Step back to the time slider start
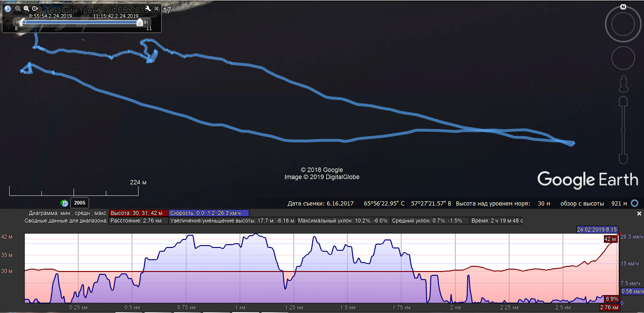The height and width of the screenshot is (313, 644). point(17,22)
